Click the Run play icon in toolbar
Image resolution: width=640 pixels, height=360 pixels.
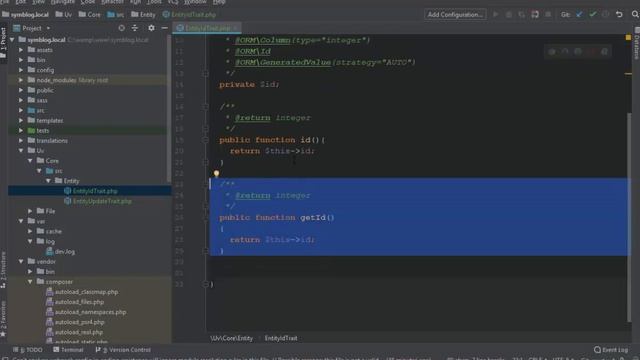(496, 15)
